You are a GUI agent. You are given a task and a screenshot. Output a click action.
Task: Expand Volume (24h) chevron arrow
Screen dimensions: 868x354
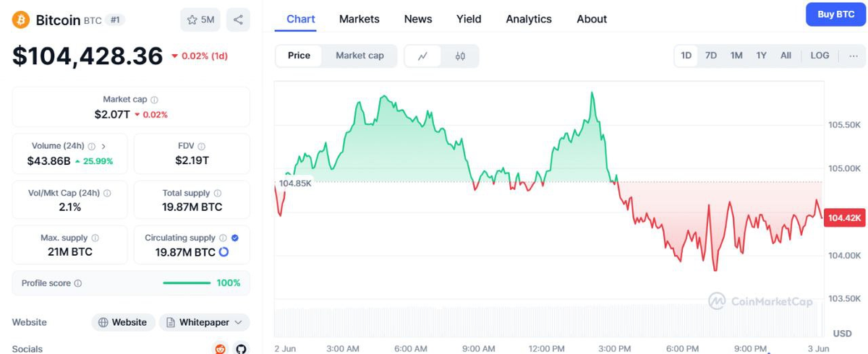(103, 146)
